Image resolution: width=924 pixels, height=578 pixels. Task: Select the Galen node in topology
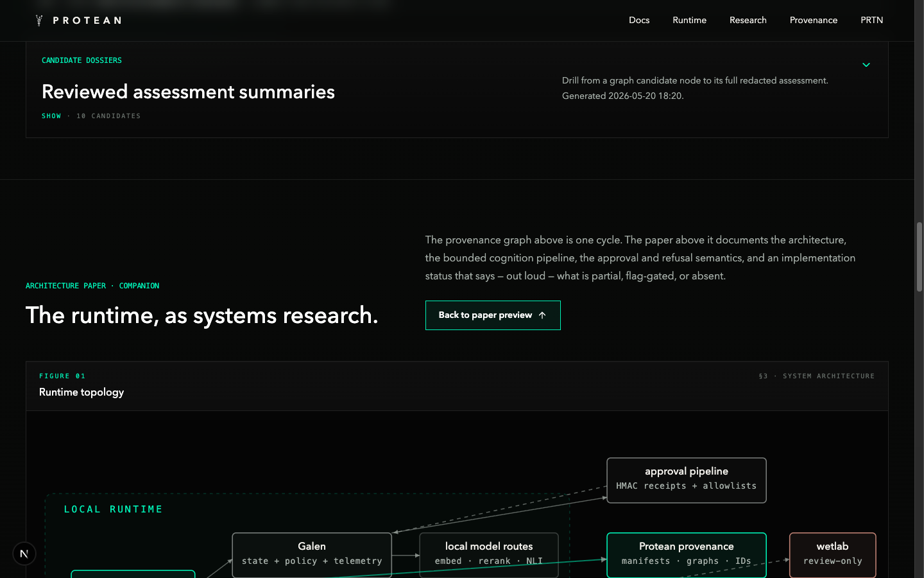[x=312, y=555]
